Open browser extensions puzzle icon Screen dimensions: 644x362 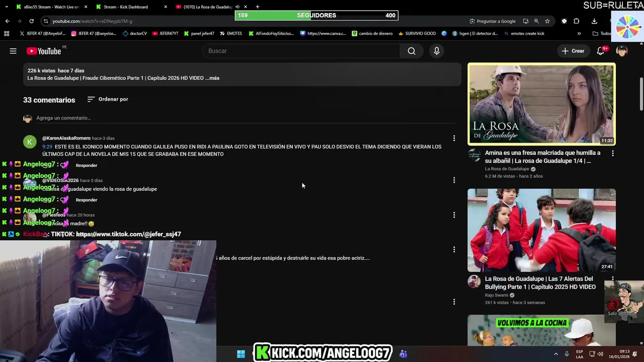(577, 21)
